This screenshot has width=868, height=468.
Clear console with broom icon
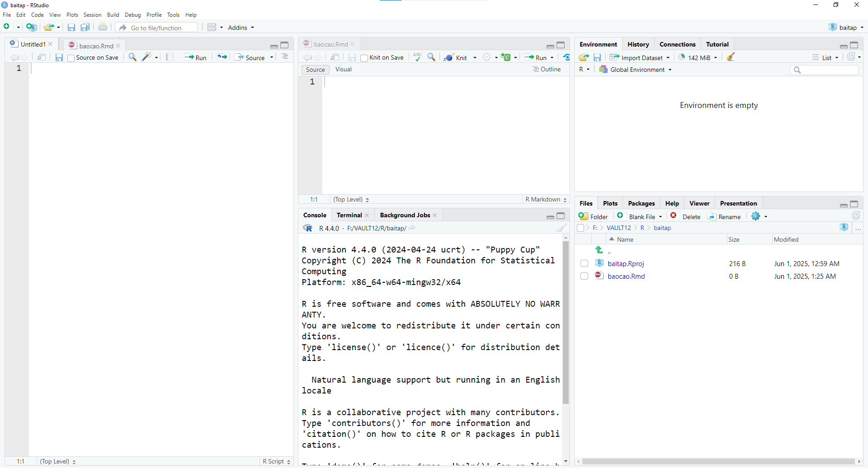(561, 228)
